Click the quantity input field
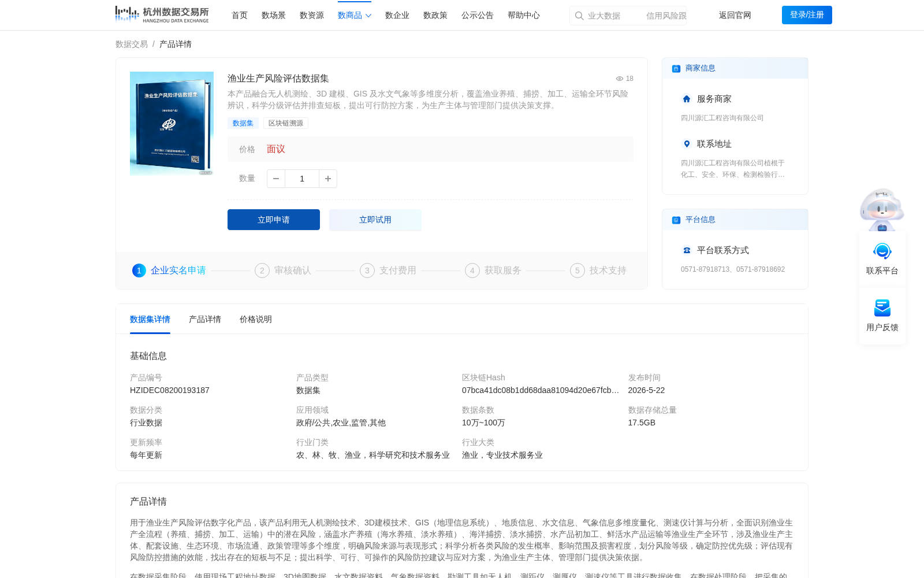 pos(302,179)
